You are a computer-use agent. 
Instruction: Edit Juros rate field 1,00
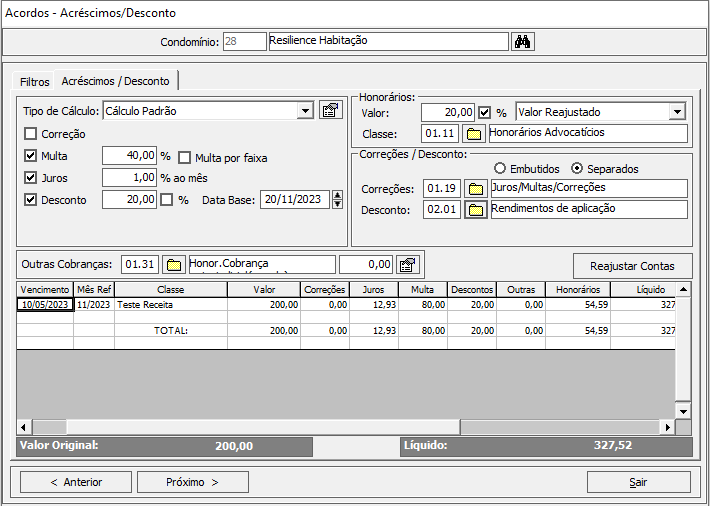130,178
